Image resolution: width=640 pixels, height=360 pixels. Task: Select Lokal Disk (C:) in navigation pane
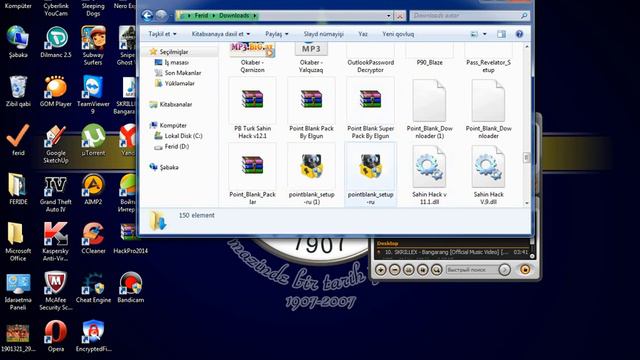pyautogui.click(x=183, y=136)
